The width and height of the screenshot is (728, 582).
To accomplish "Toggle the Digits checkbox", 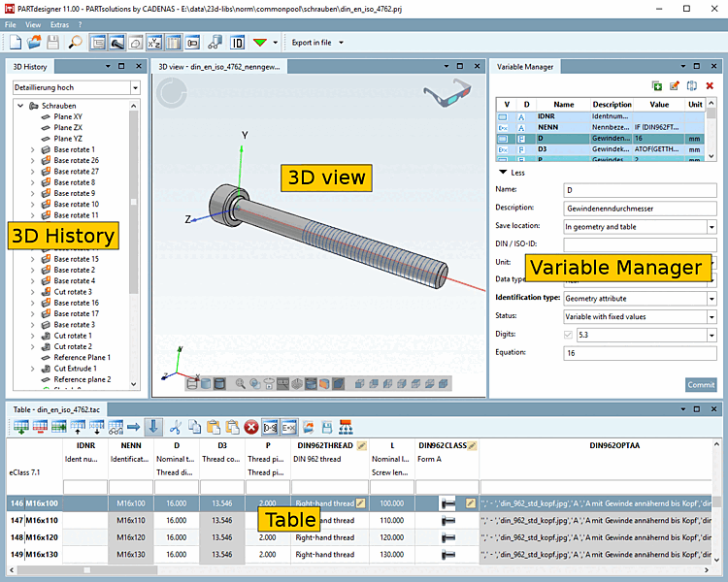I will (569, 335).
